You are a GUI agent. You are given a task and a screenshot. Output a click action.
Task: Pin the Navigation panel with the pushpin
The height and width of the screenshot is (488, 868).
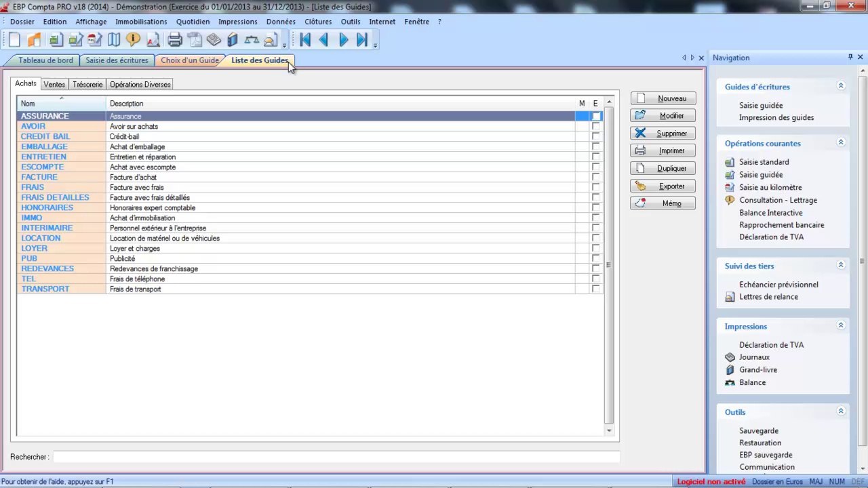850,58
